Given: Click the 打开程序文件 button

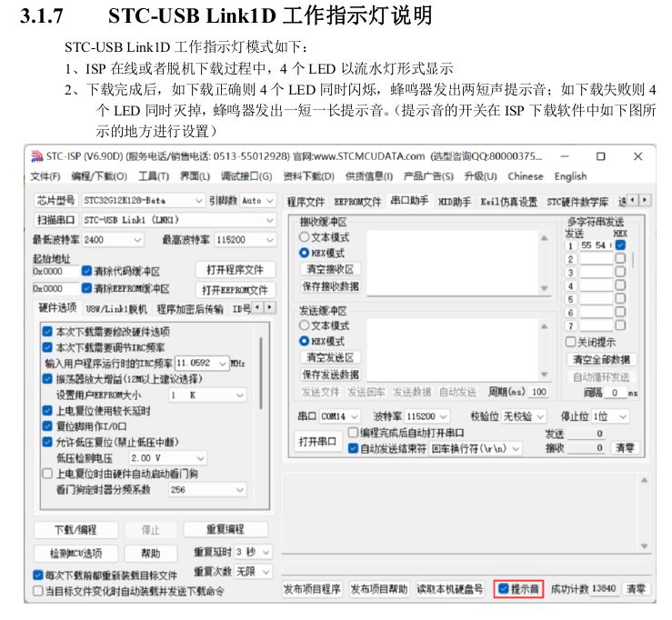Looking at the screenshot, I should (x=235, y=270).
